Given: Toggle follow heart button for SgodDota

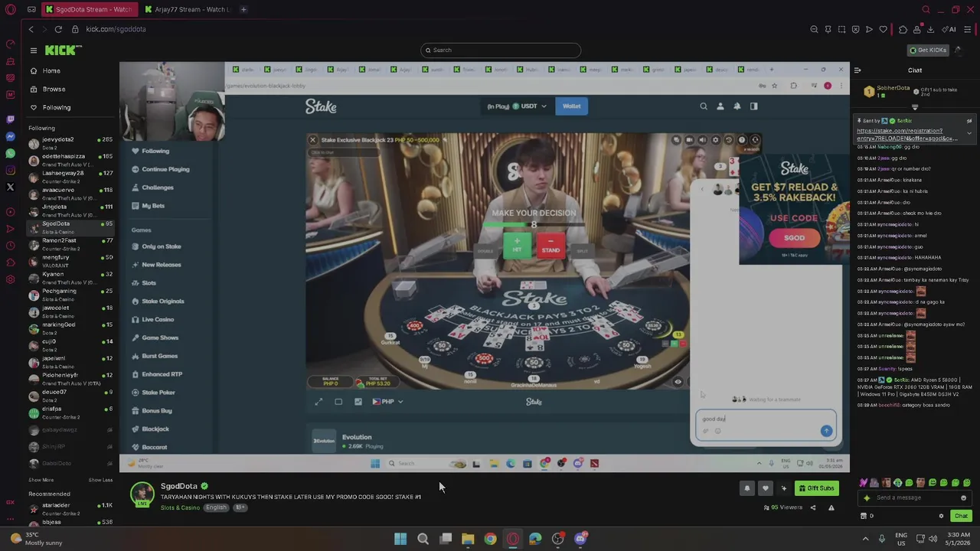Looking at the screenshot, I should [x=765, y=488].
